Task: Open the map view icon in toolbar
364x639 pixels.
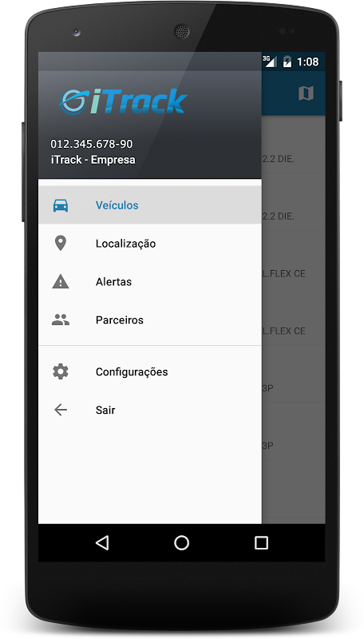Action: (x=306, y=93)
